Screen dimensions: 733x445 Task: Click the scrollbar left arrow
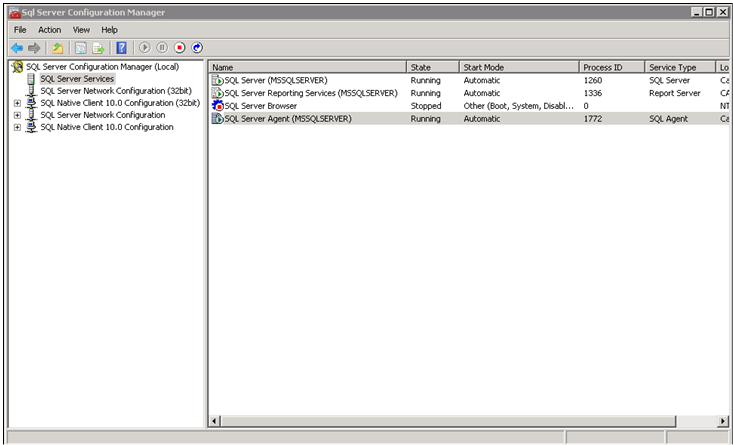tap(215, 421)
